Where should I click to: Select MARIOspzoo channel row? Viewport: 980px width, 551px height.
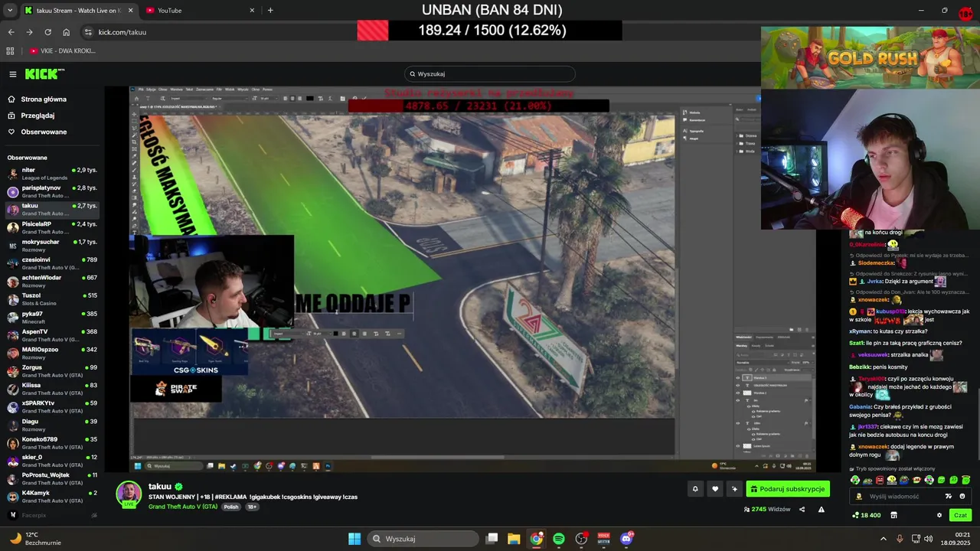52,353
